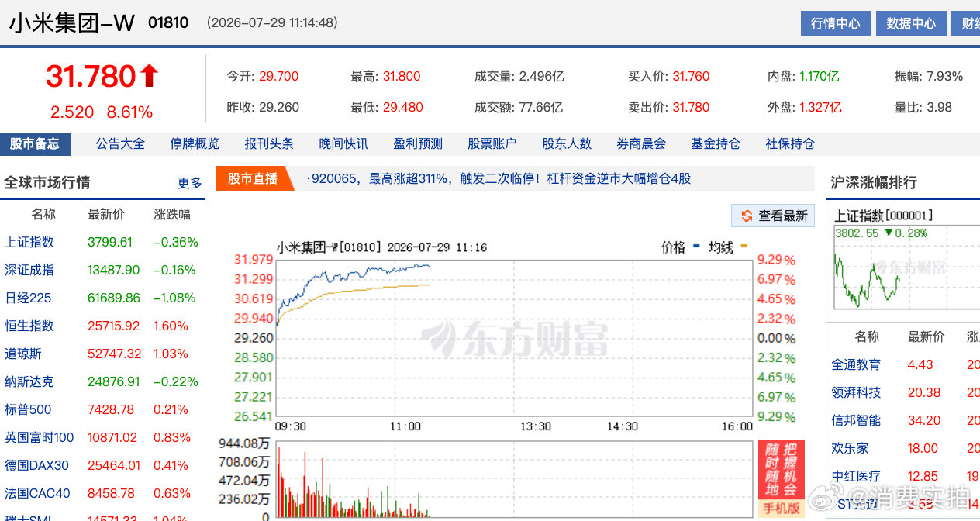The image size is (980, 521).
Task: Select the 股市备忘 tab
Action: point(35,143)
